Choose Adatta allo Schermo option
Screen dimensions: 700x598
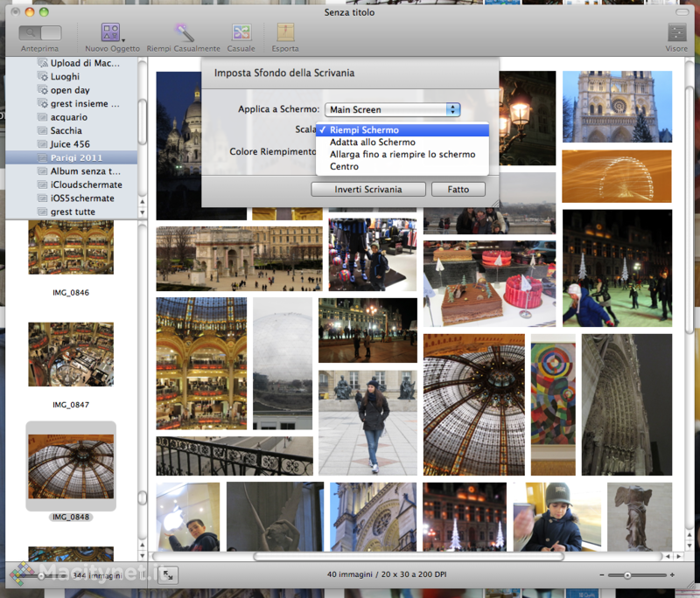pyautogui.click(x=373, y=143)
